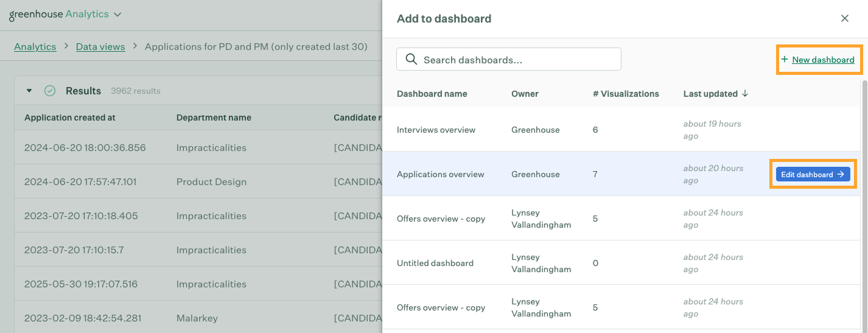Click the visualizations count 7 cell
The height and width of the screenshot is (333, 868).
point(595,174)
